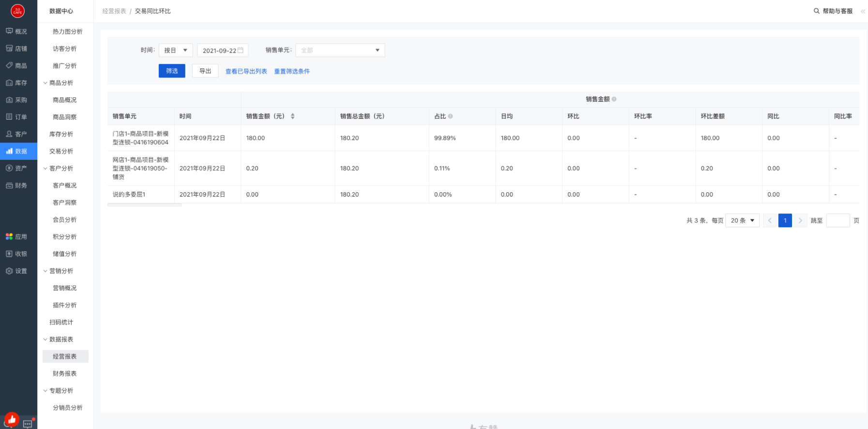This screenshot has width=868, height=429.
Task: Open 分销员分析 menu item
Action: (67, 408)
